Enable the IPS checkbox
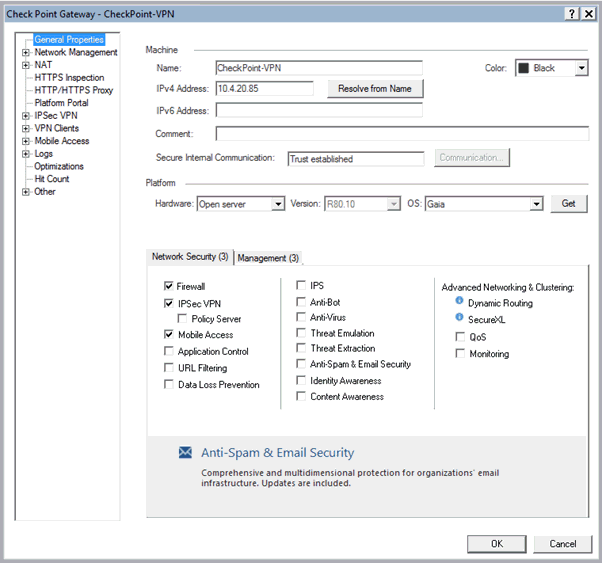Screen dimensions: 602x563 [x=301, y=286]
